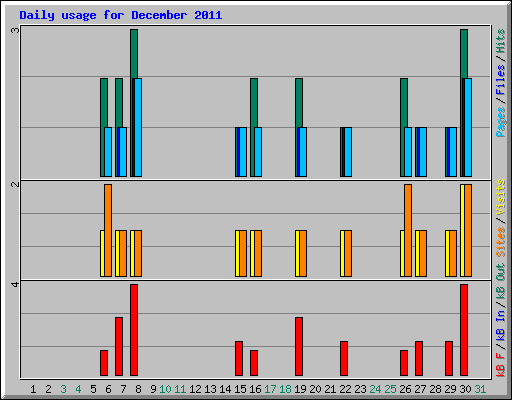Select day label "22" on the x-axis

point(345,389)
